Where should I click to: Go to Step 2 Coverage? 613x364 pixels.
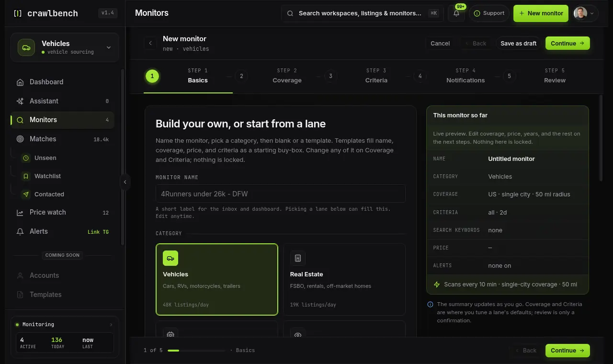tap(278, 76)
